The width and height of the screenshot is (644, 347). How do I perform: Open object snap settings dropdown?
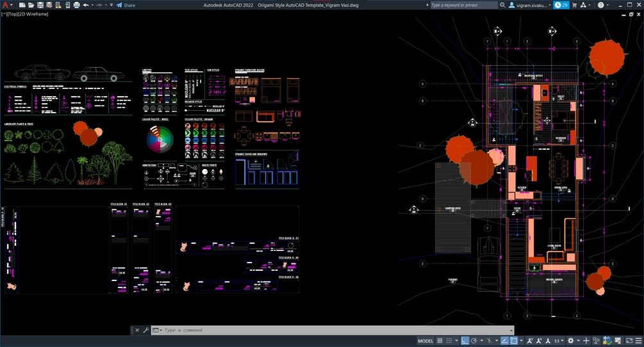click(x=521, y=341)
